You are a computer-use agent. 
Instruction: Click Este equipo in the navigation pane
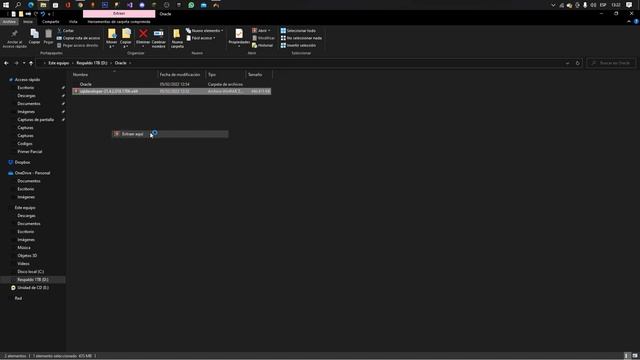point(25,207)
